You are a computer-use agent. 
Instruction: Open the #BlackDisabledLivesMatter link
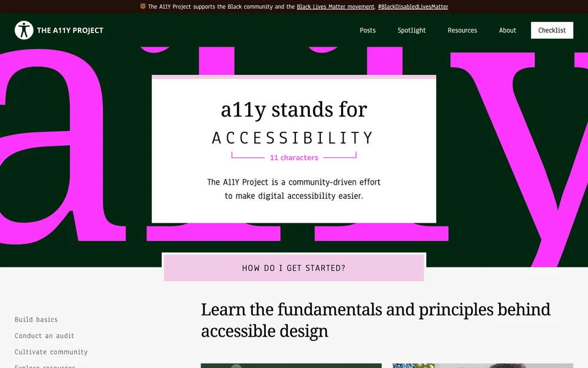click(413, 7)
